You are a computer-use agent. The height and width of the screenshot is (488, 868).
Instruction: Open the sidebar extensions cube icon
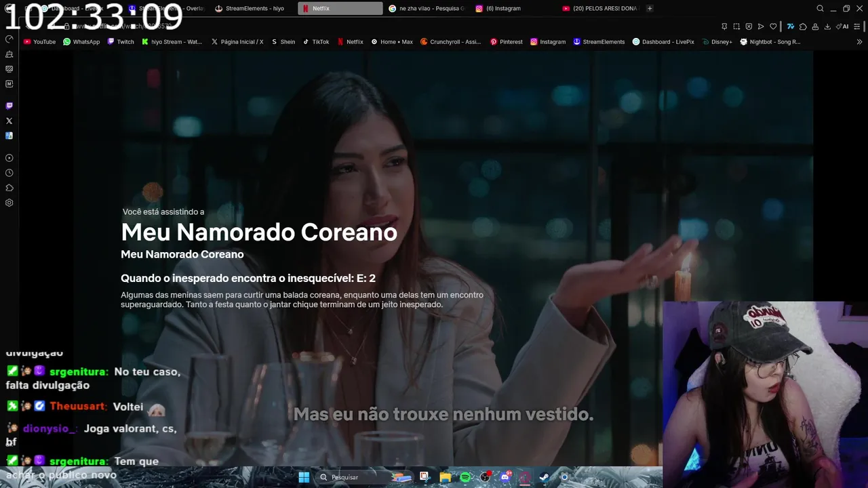click(9, 188)
